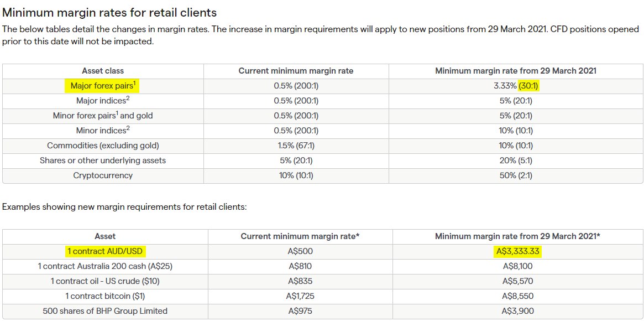This screenshot has height=321, width=644.
Task: Click the '500 shares of BHP Group Limited' cell
Action: 105,311
